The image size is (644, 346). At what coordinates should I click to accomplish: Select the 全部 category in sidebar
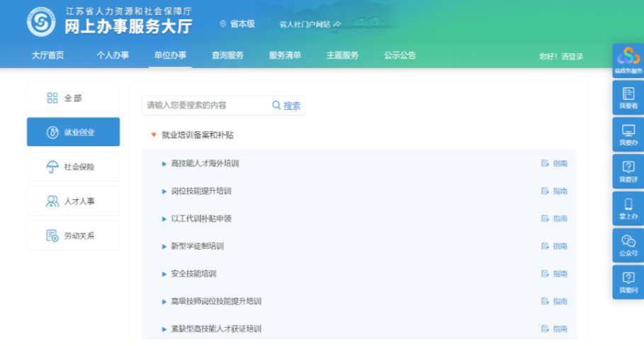(73, 98)
